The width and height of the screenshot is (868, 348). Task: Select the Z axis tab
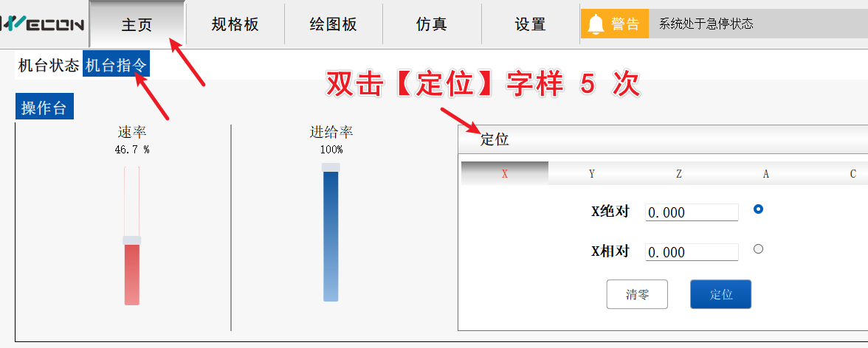tap(678, 174)
